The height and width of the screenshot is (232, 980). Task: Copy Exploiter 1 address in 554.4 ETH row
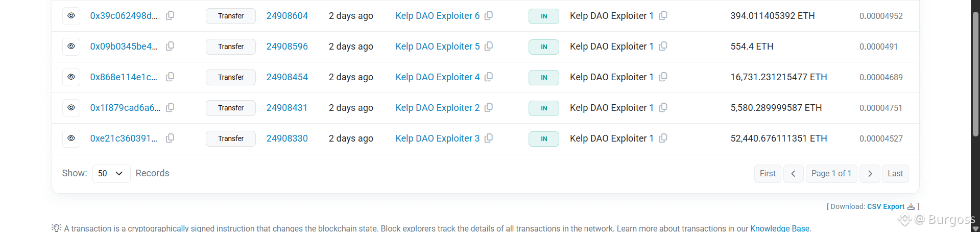tap(663, 46)
